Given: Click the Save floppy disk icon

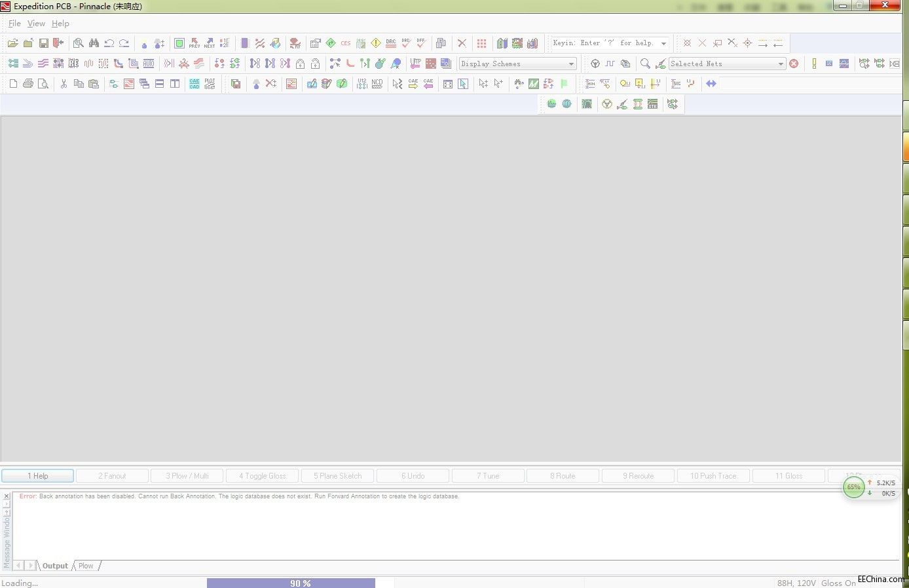Looking at the screenshot, I should [43, 43].
